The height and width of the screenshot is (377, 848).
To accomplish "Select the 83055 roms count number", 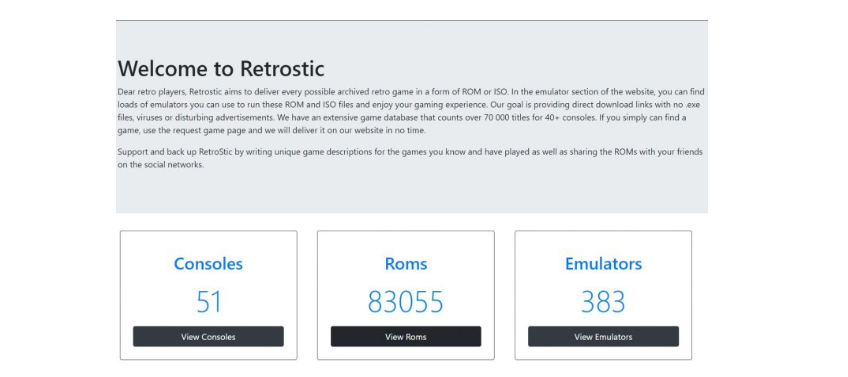I will [406, 302].
